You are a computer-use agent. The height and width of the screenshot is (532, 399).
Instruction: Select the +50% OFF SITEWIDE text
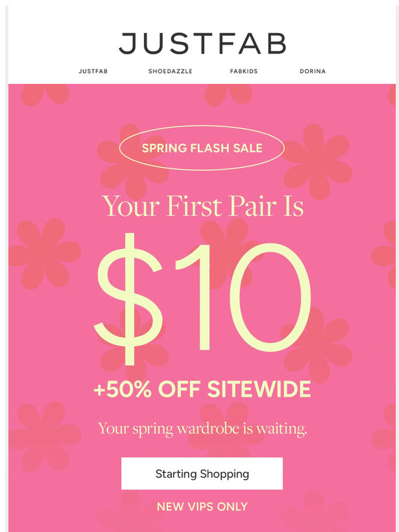pos(202,389)
